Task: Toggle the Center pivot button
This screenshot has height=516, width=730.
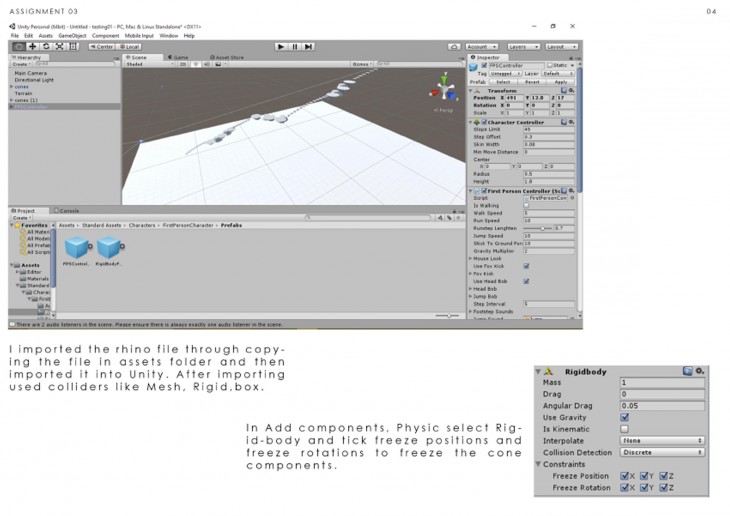Action: 102,46
